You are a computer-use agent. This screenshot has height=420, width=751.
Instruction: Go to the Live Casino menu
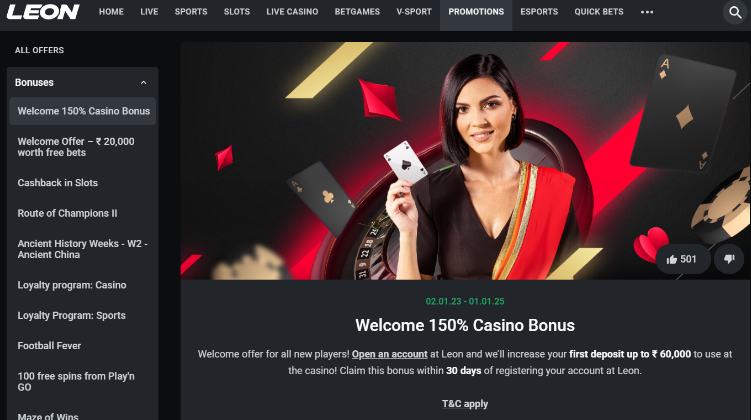coord(292,12)
